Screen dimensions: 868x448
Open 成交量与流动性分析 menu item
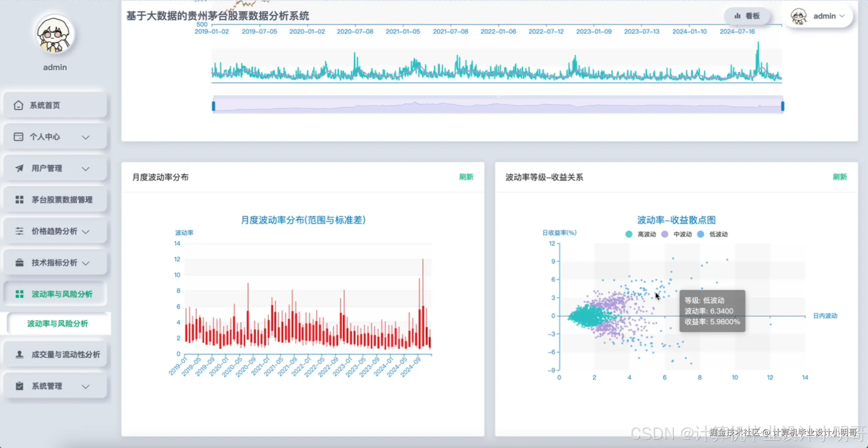click(x=55, y=354)
